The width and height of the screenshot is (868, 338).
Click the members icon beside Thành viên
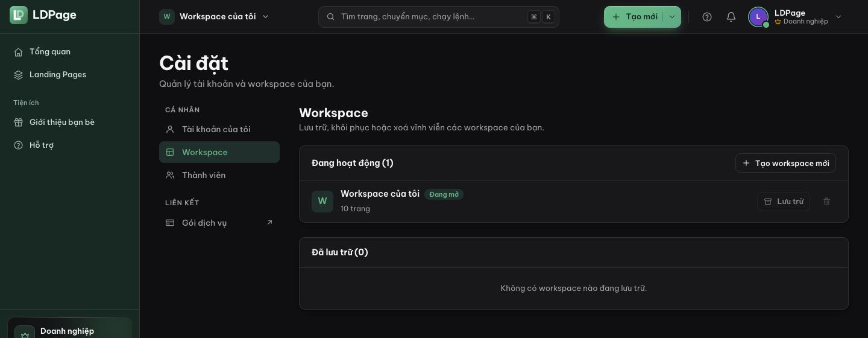point(170,176)
